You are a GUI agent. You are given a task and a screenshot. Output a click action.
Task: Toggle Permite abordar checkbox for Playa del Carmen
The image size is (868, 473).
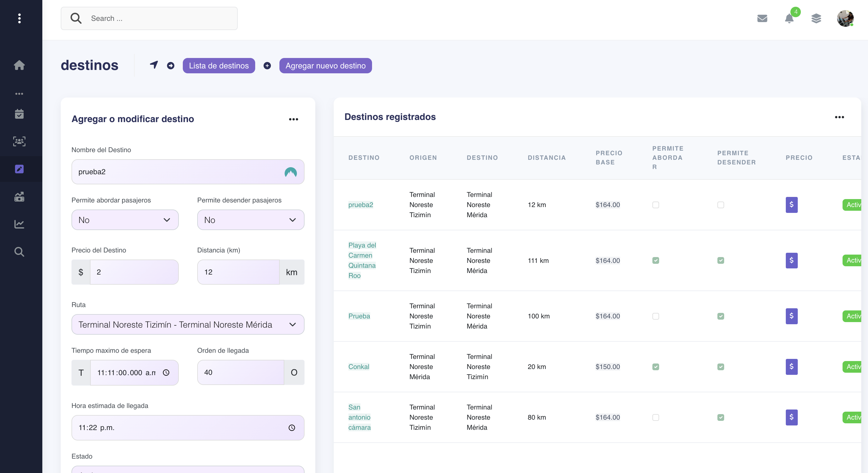[655, 260]
